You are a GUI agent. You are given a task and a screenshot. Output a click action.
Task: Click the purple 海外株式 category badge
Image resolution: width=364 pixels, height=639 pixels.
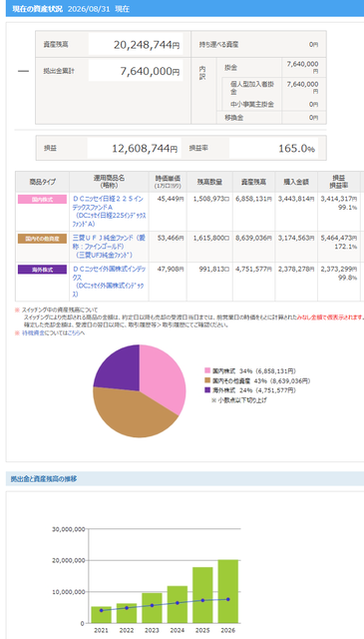coord(42,270)
